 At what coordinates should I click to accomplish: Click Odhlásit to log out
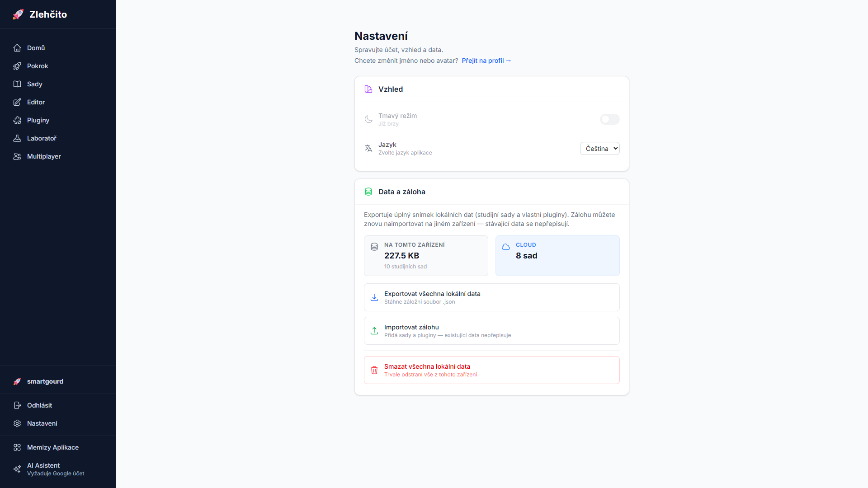tap(58, 405)
